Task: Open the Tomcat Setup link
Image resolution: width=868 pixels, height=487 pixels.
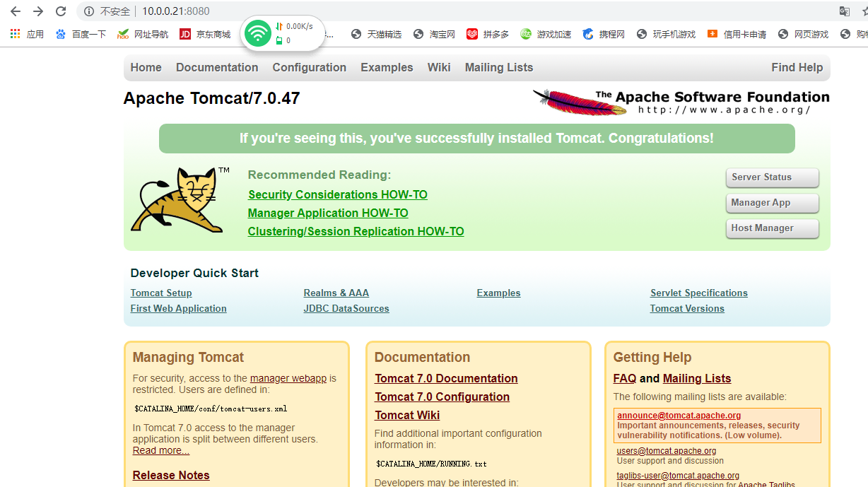Action: 161,293
